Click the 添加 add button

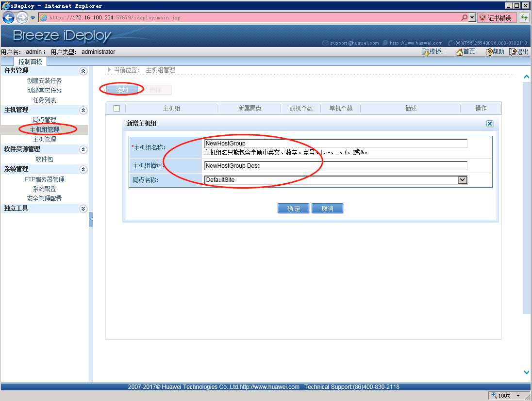pos(122,90)
